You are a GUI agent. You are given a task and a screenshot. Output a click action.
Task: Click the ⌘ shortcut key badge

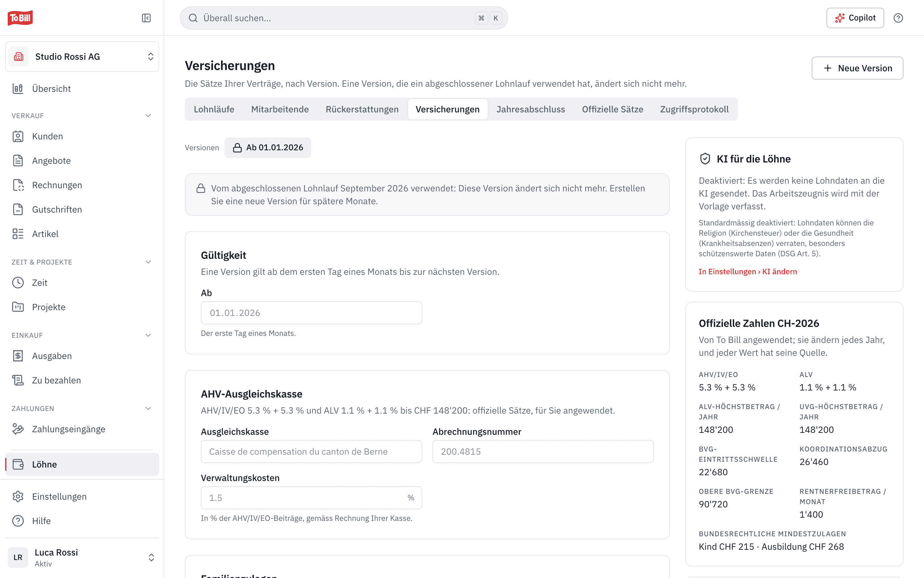pyautogui.click(x=481, y=18)
